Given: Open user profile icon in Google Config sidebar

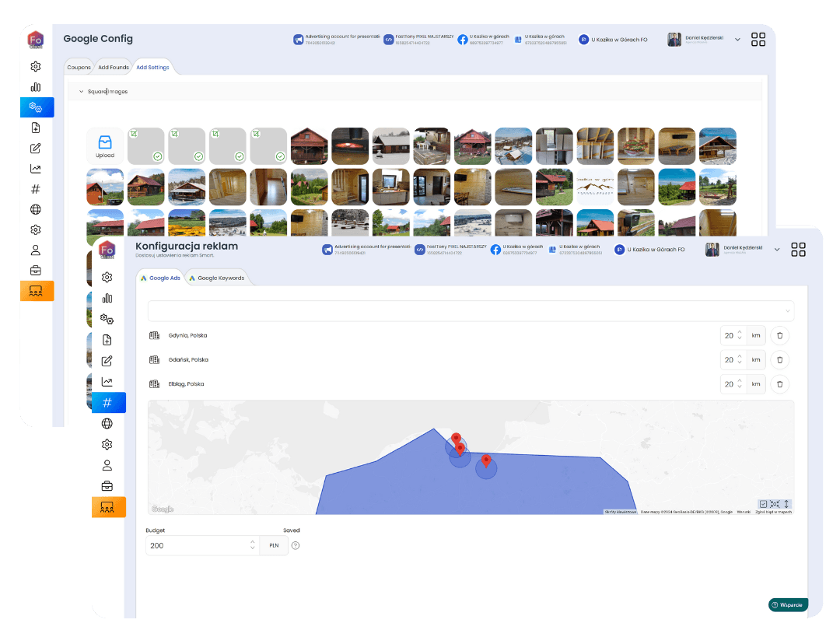Looking at the screenshot, I should point(36,250).
